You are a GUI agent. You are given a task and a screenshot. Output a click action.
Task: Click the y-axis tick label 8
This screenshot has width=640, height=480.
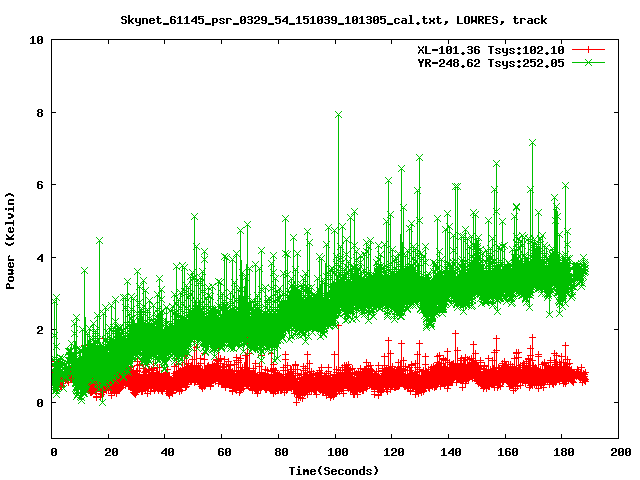[39, 113]
